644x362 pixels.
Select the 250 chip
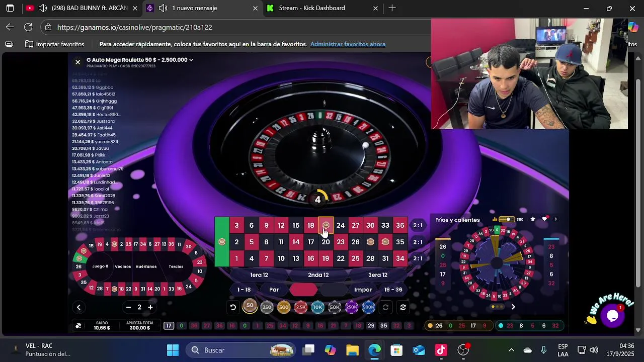point(267,307)
